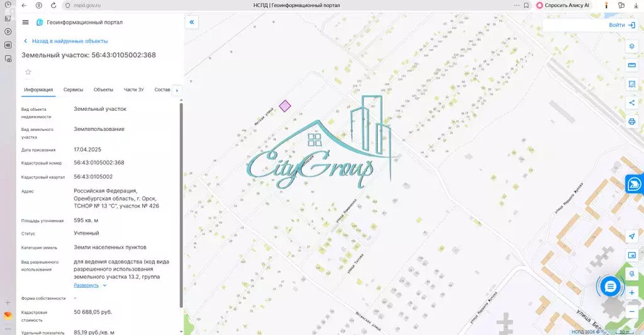The image size is (644, 335).
Task: Open the browser profile icon
Action: pyautogui.click(x=38, y=5)
